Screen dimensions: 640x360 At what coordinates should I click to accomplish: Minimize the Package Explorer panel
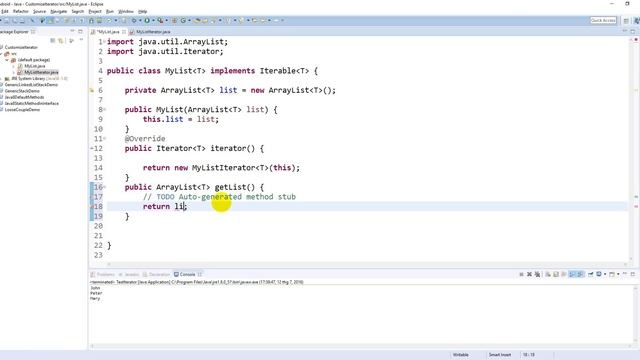click(72, 31)
